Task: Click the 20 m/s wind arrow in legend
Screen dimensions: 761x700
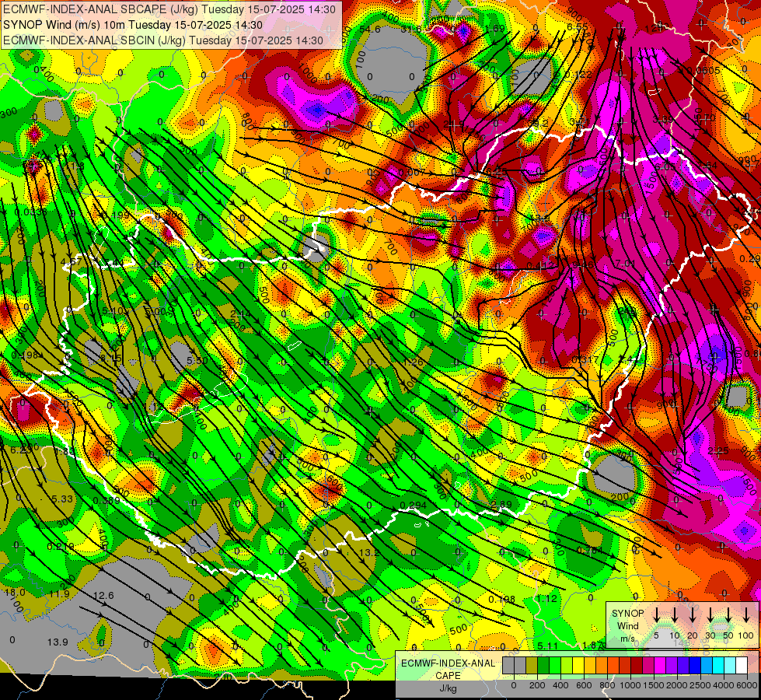Action: click(x=692, y=615)
